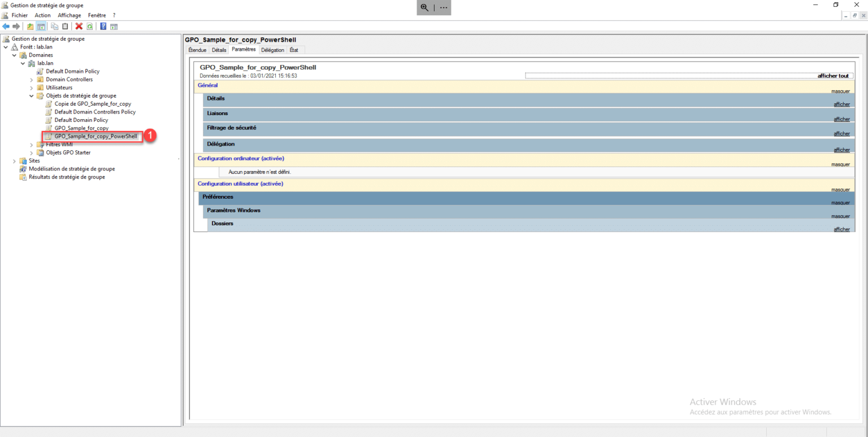Select the GPO_Sample_for_copy object
The width and height of the screenshot is (868, 437).
81,128
